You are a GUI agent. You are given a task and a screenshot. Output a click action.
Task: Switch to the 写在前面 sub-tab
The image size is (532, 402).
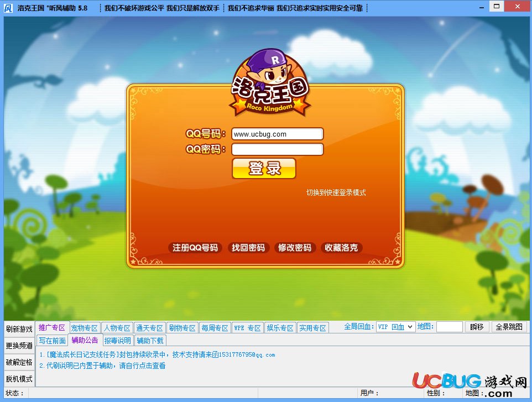52,341
